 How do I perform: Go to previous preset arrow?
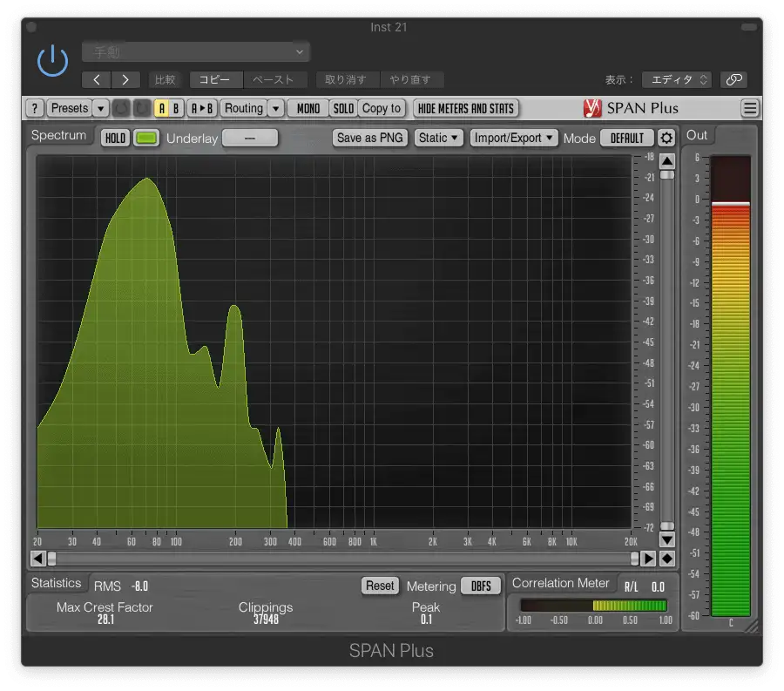97,79
